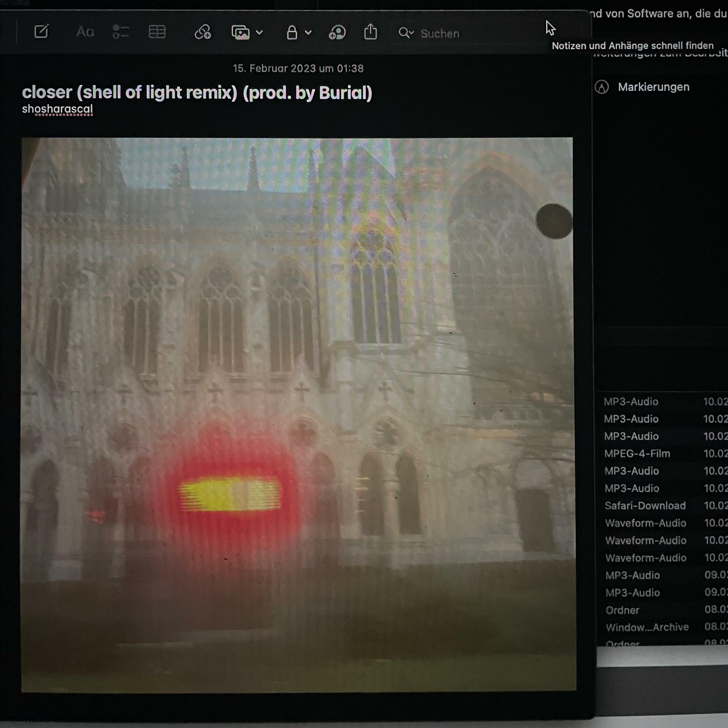Expand the chevron beside the lock icon
728x728 pixels.
click(308, 33)
